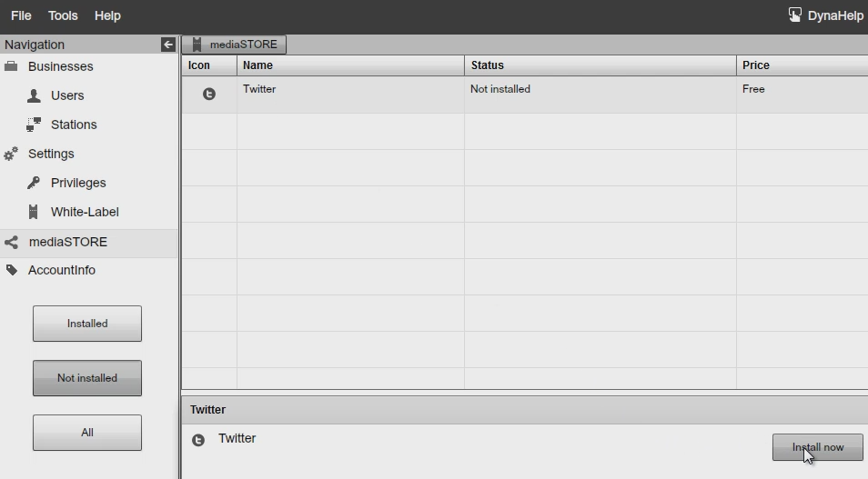Open DynaHelp in the top bar
The image size is (868, 479).
pyautogui.click(x=825, y=15)
